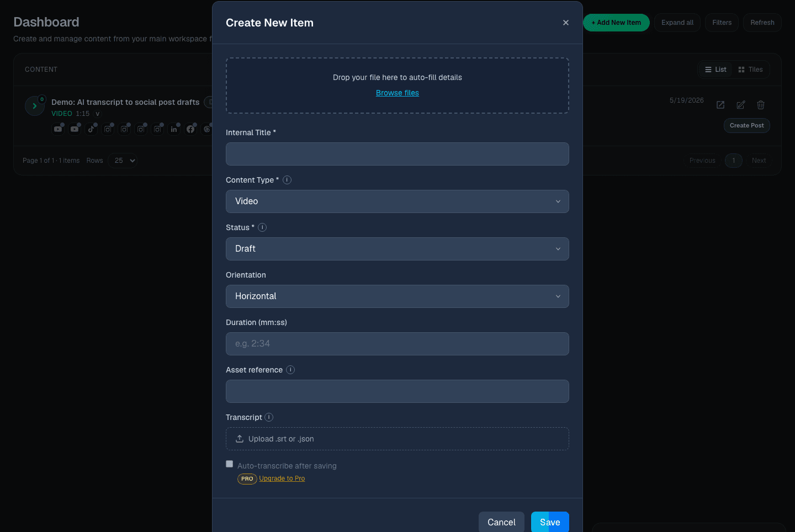This screenshot has width=795, height=532.
Task: Toggle Auto-transcribe after saving checkbox
Action: 229,464
